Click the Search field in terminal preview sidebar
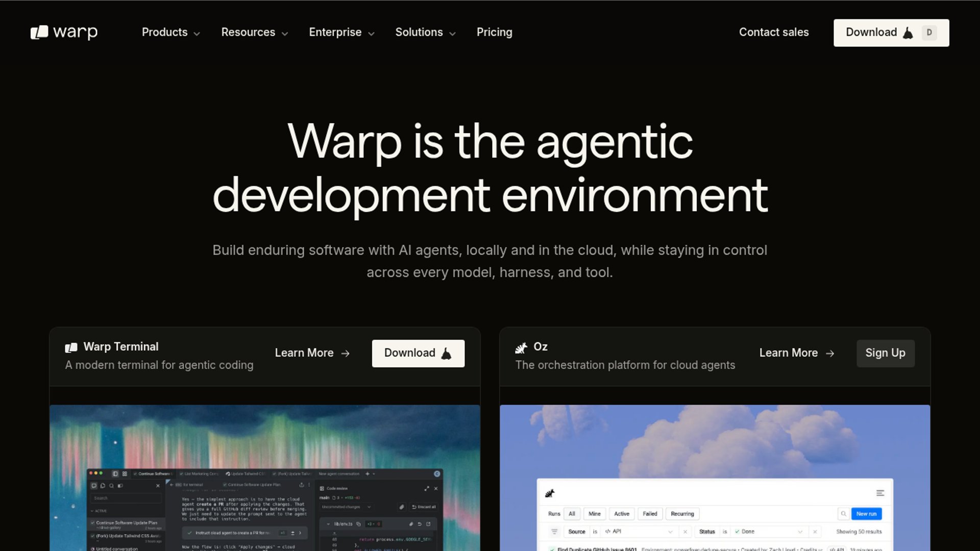The image size is (980, 551). pos(126,498)
